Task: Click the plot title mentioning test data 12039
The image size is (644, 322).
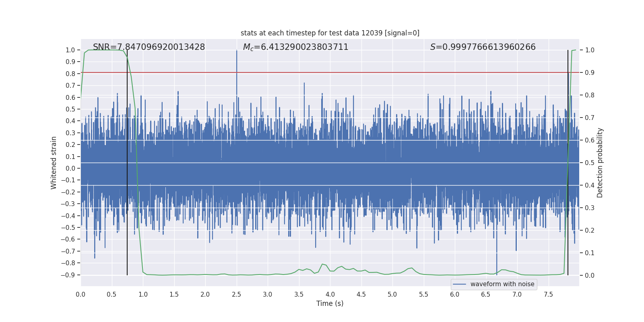Action: pos(330,33)
